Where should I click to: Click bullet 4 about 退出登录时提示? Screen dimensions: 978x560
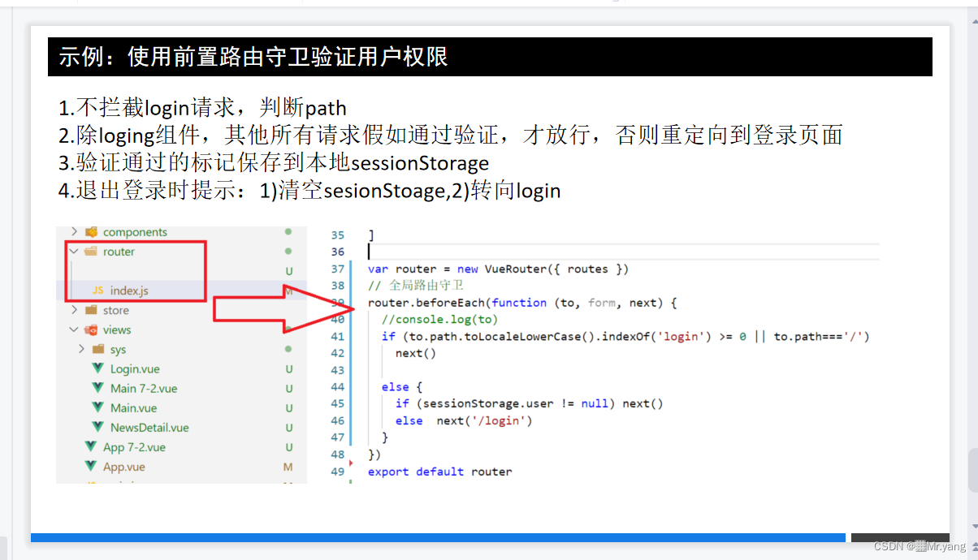(x=309, y=192)
